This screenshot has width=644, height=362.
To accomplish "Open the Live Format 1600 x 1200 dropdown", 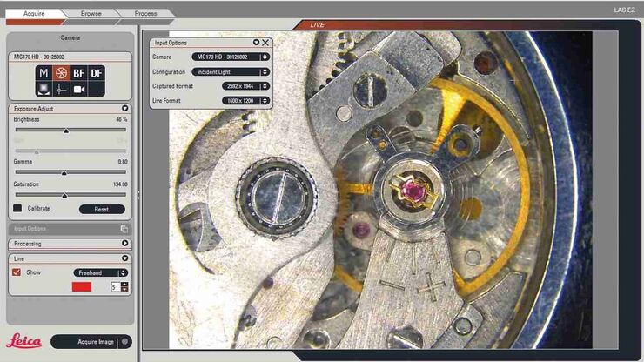I will [x=245, y=101].
